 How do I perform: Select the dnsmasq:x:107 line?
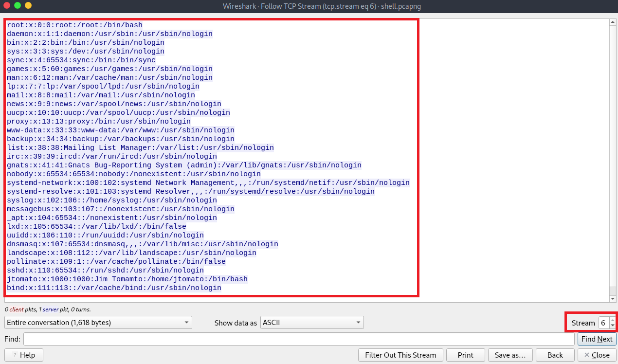143,244
